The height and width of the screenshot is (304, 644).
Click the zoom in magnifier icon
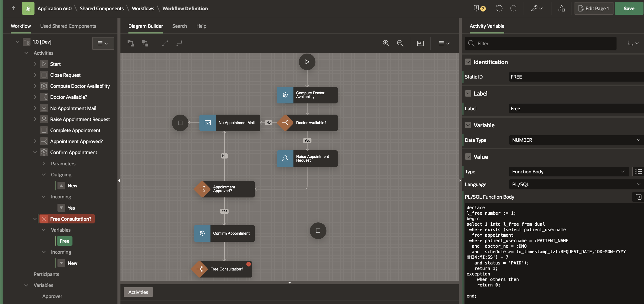pyautogui.click(x=386, y=43)
